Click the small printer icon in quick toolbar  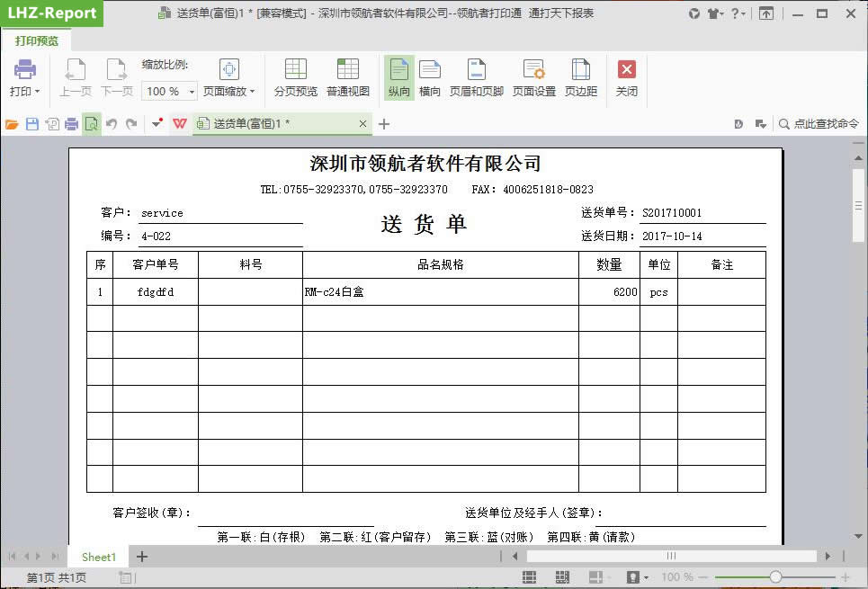point(71,124)
